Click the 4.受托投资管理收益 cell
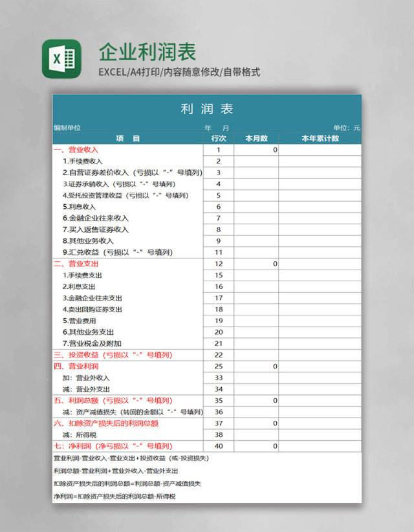The image size is (414, 532). 128,195
